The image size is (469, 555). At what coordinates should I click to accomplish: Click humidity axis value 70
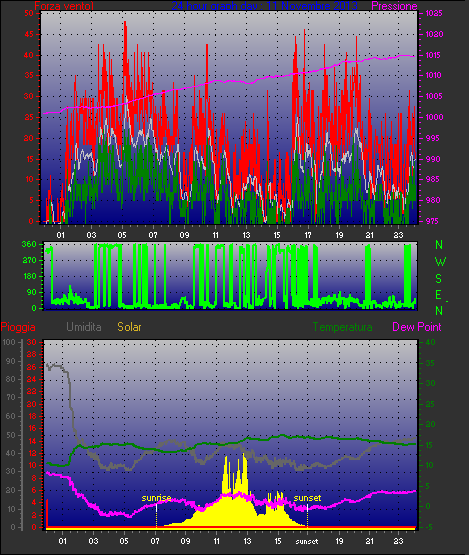point(11,397)
